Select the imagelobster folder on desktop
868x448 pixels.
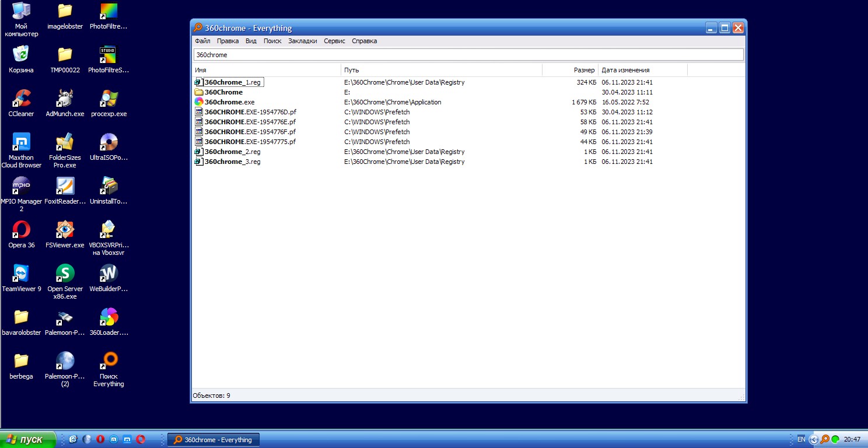point(65,16)
